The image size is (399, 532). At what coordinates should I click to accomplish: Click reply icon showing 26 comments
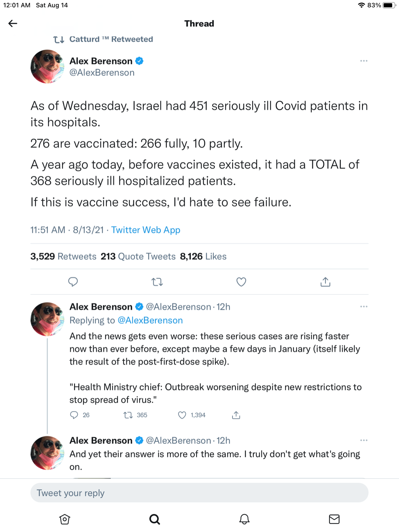point(74,415)
